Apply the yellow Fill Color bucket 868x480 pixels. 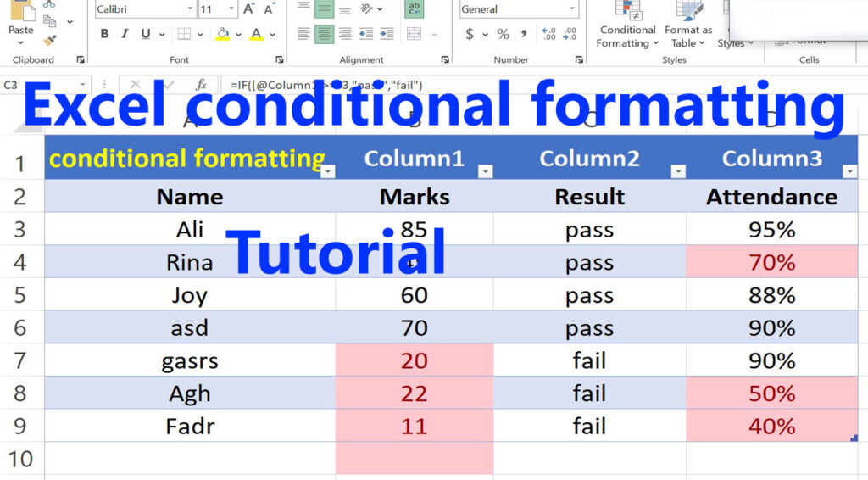223,34
